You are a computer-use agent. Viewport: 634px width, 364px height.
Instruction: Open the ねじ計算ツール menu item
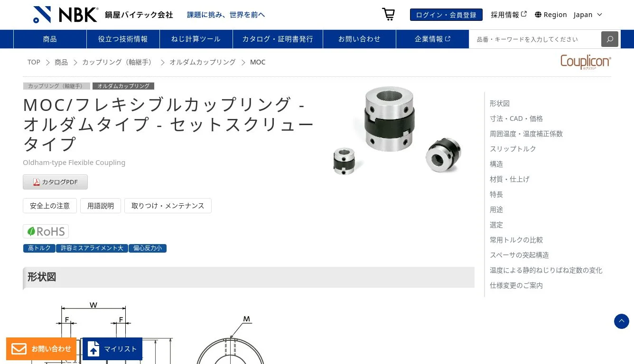196,39
